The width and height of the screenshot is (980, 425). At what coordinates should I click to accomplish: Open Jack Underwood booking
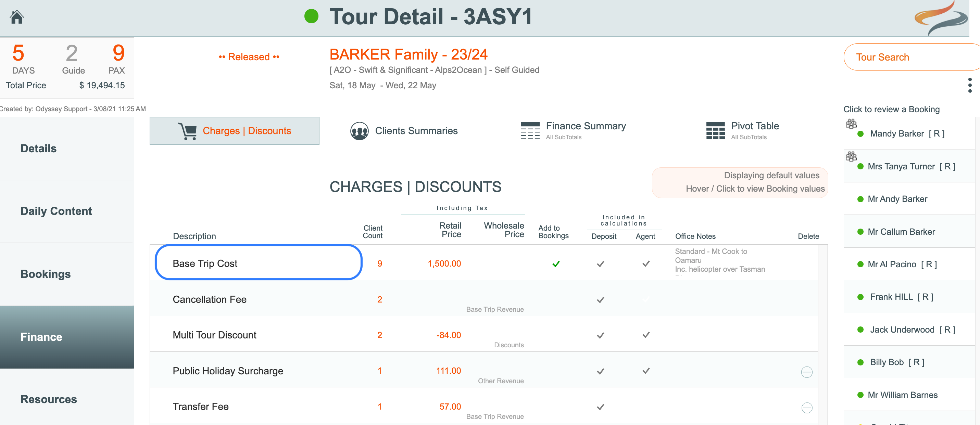(x=912, y=330)
